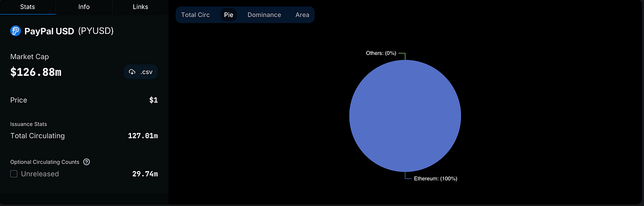Screen dimensions: 644x206
Task: Click the PayPal USD logo icon
Action: coord(16,31)
